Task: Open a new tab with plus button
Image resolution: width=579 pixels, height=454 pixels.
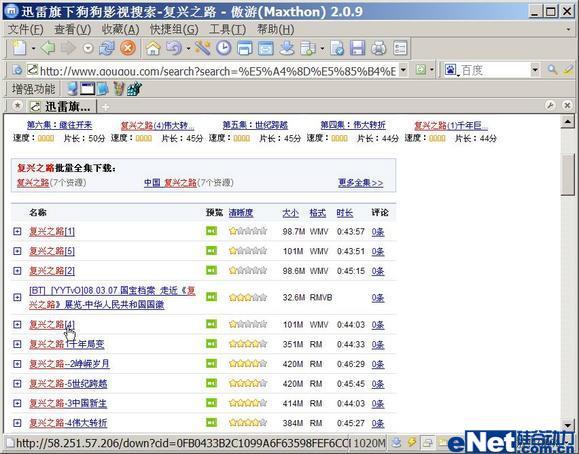Action: point(105,107)
